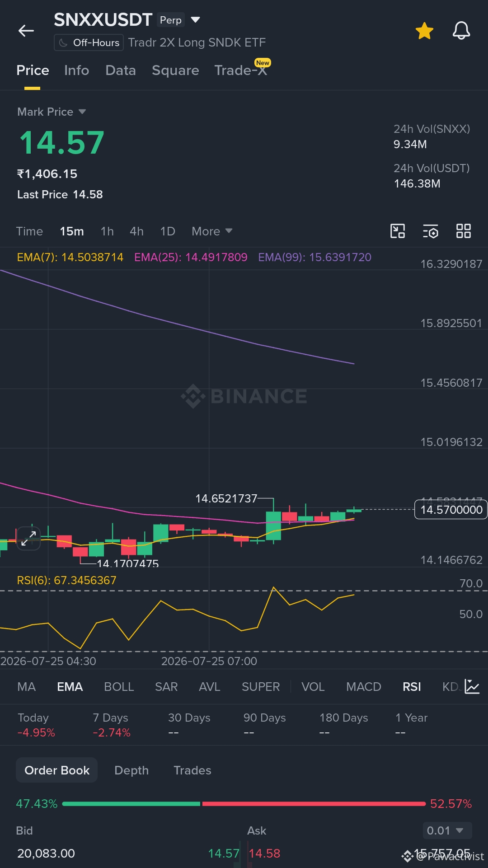Tap the 24h Vol(SNXX) value 9.34M
This screenshot has height=868, width=488.
pos(410,145)
